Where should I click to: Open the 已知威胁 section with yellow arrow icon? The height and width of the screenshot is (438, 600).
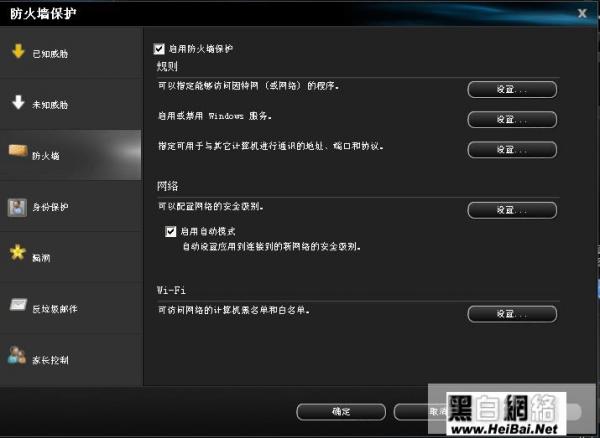click(x=71, y=53)
